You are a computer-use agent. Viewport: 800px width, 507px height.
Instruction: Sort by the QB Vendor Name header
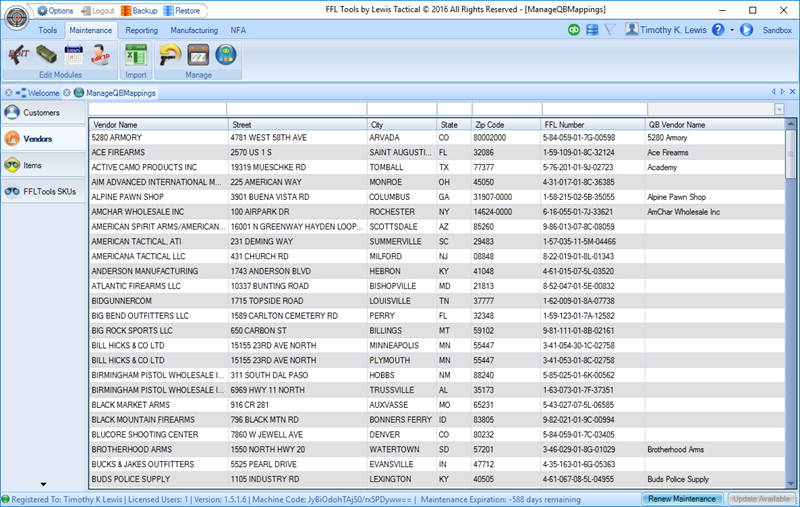[x=714, y=124]
